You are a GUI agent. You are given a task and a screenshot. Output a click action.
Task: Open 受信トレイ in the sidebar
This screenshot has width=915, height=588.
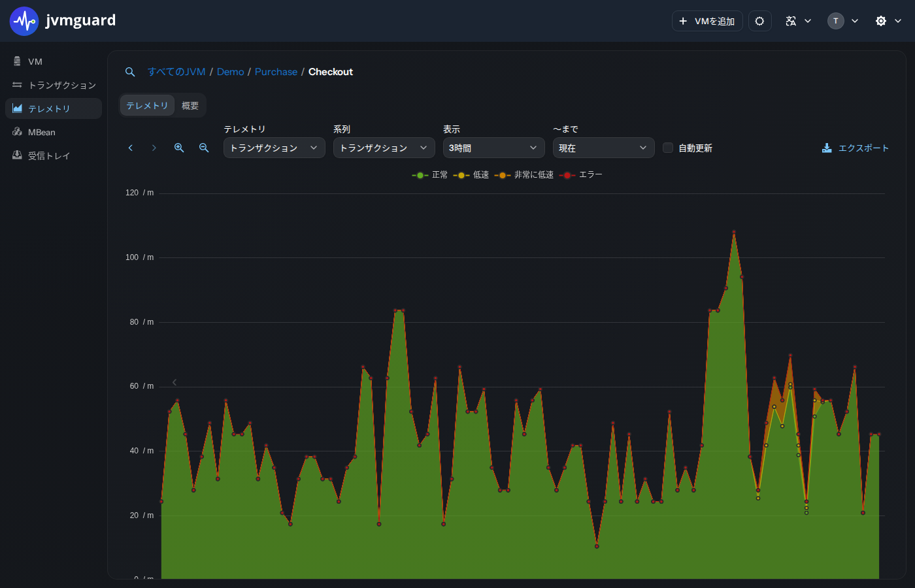pos(54,155)
